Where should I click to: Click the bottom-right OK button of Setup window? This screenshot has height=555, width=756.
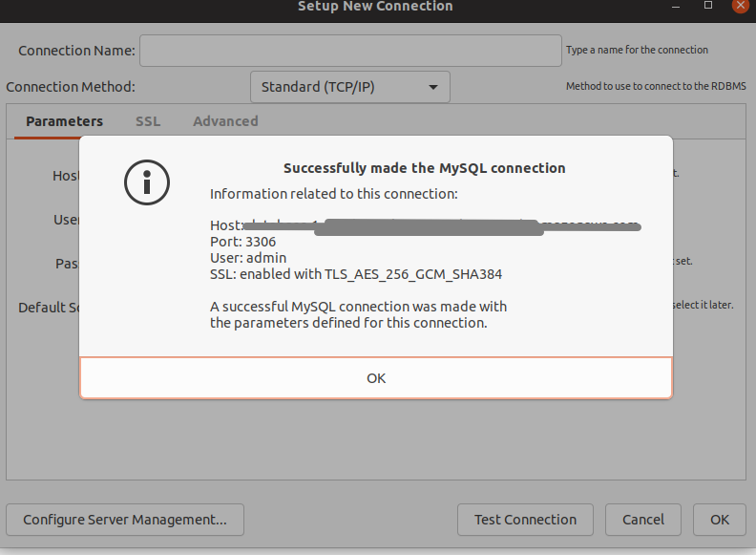click(720, 520)
